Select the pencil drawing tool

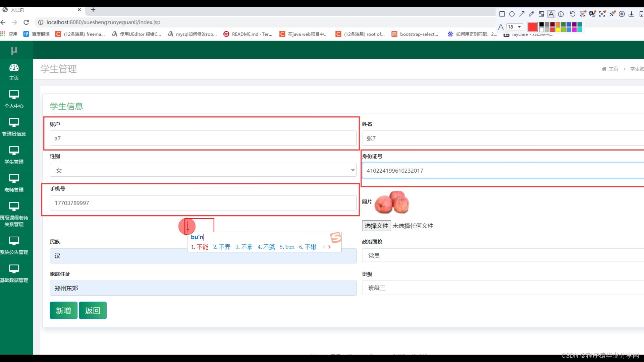click(531, 14)
